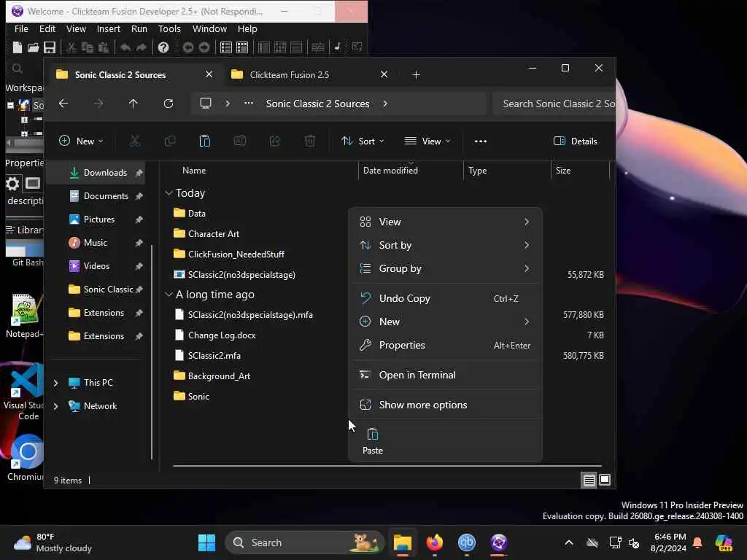Viewport: 747px width, 560px height.
Task: Open Sort by submenu in context menu
Action: tap(445, 245)
